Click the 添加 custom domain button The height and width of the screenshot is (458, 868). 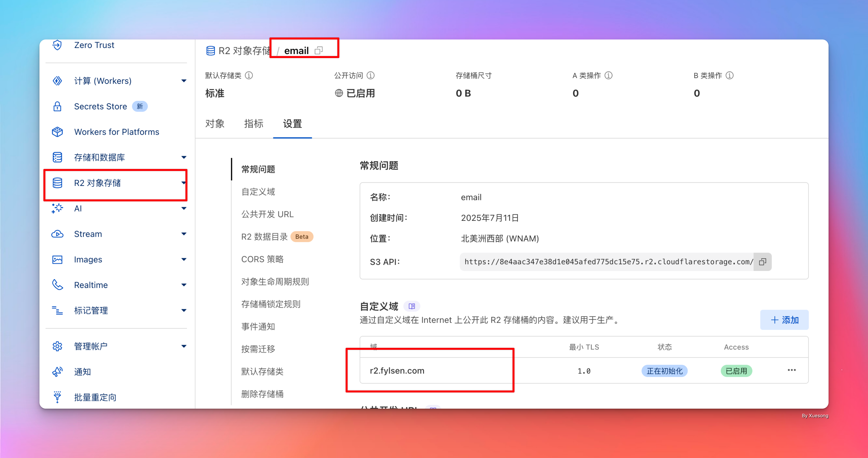[784, 320]
